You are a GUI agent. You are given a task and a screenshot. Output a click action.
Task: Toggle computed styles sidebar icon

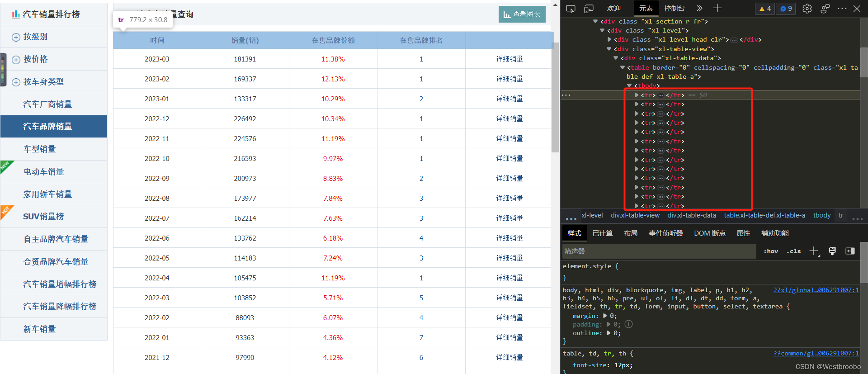point(850,251)
